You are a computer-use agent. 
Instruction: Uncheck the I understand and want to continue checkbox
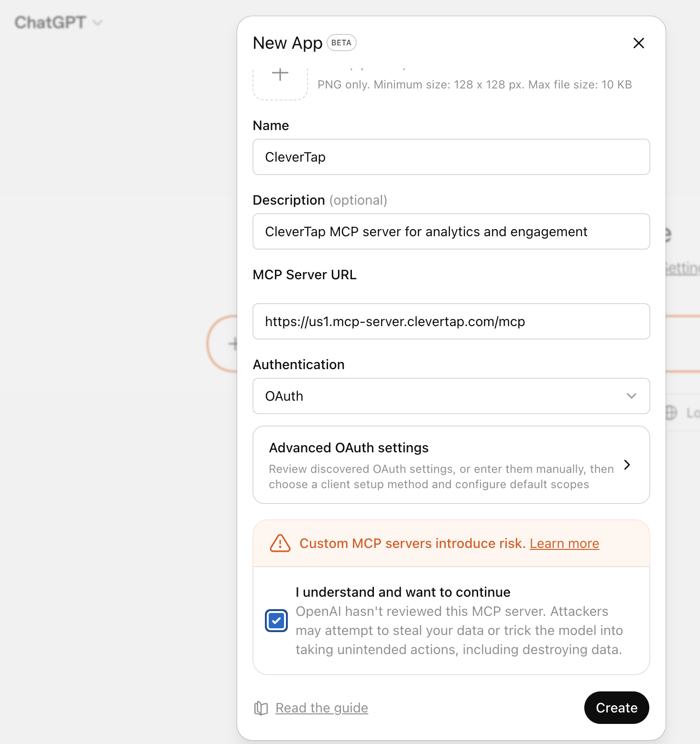tap(276, 621)
